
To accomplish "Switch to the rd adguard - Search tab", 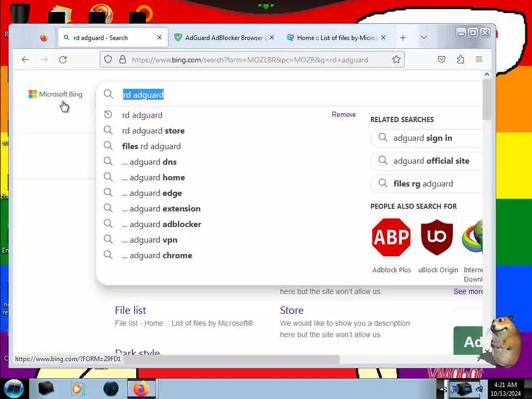I will 113,37.
